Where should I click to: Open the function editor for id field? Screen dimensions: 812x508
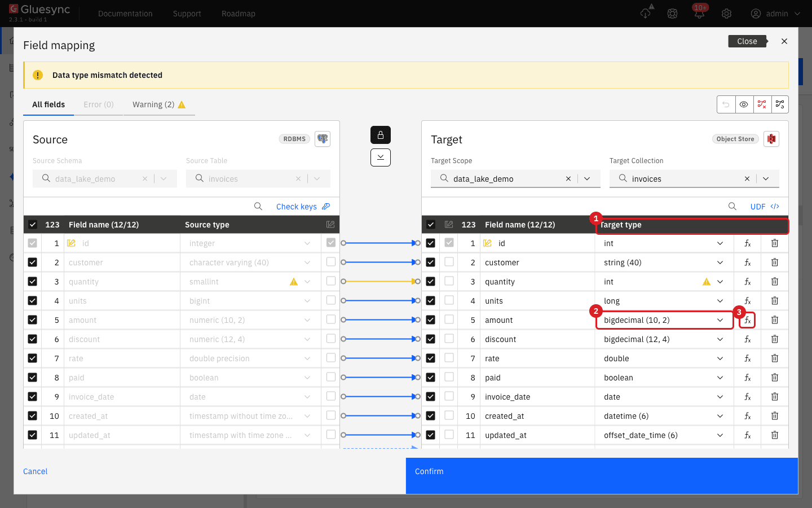[x=747, y=243]
